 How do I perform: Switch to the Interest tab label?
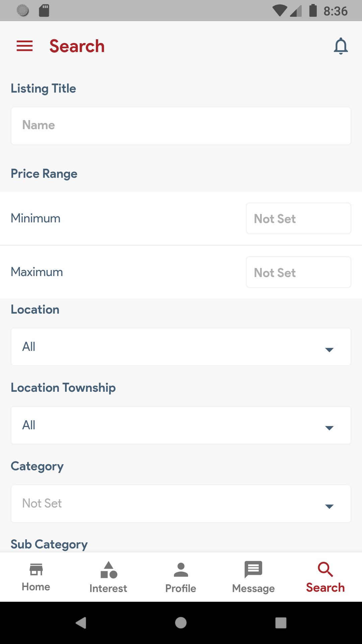tap(108, 588)
